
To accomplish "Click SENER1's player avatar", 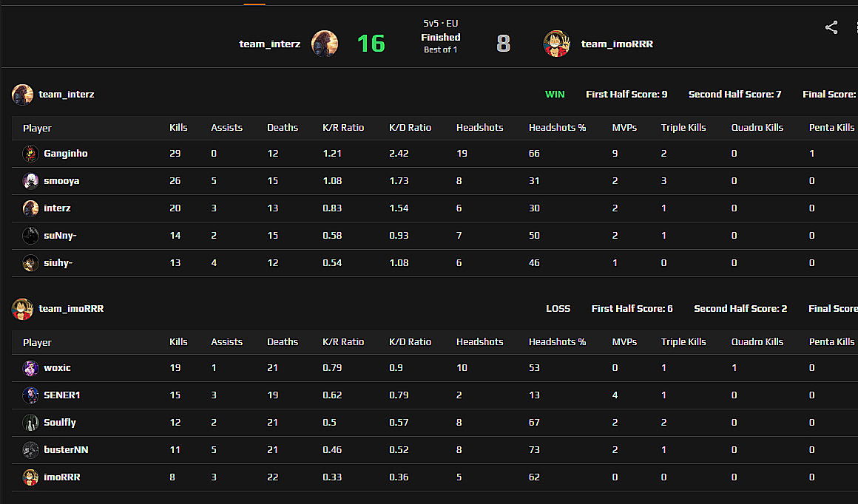I will pos(30,395).
